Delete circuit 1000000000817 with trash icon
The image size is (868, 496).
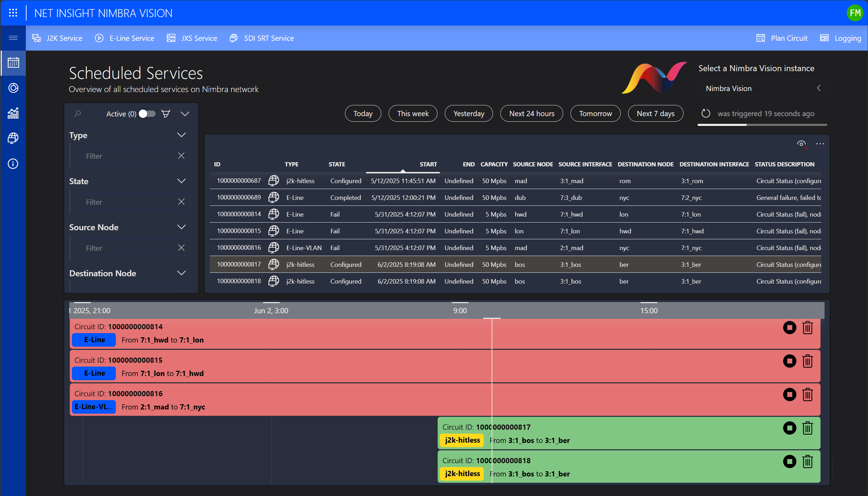point(808,428)
